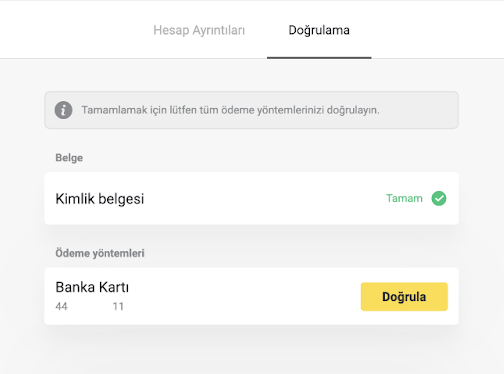Select the Banka Kartı payment method card

pos(251,296)
